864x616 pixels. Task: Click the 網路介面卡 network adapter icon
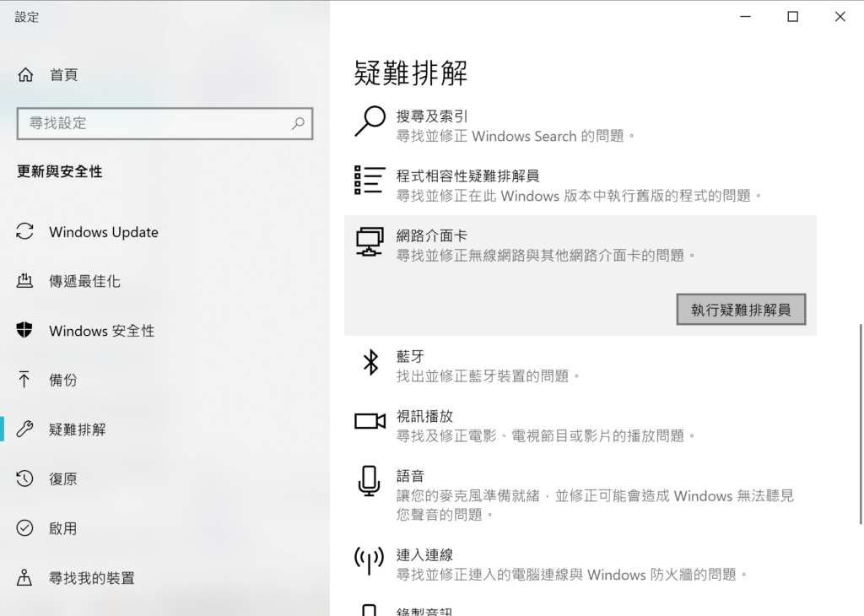(x=370, y=241)
